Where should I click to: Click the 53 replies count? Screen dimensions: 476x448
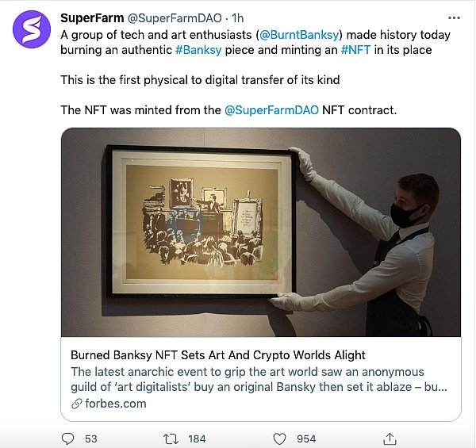90,438
